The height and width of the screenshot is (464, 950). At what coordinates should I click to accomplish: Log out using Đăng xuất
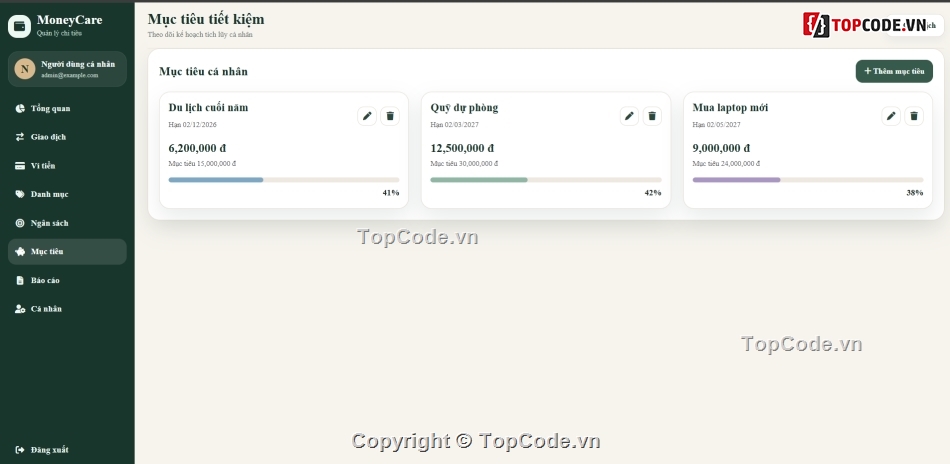click(67, 450)
